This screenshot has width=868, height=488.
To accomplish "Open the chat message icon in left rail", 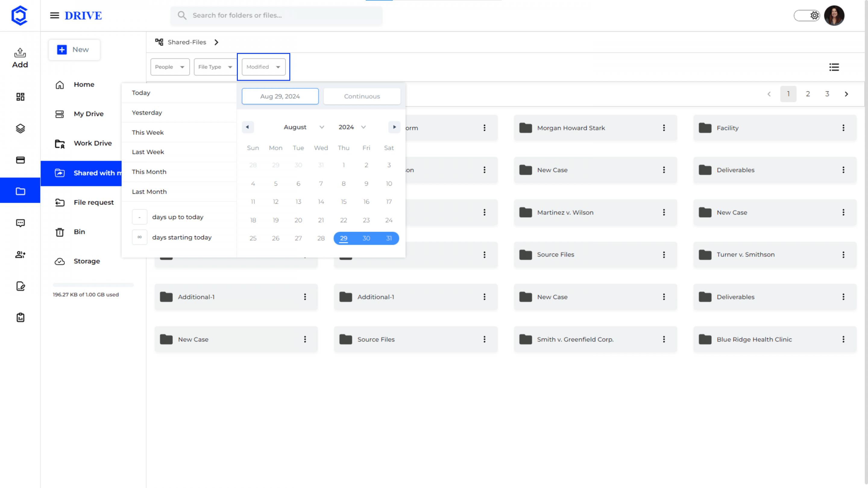I will pyautogui.click(x=20, y=223).
